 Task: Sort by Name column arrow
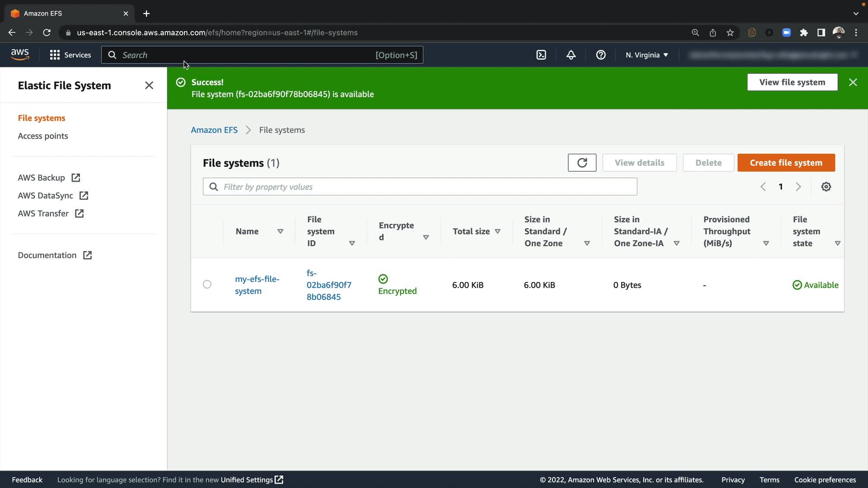(x=280, y=231)
